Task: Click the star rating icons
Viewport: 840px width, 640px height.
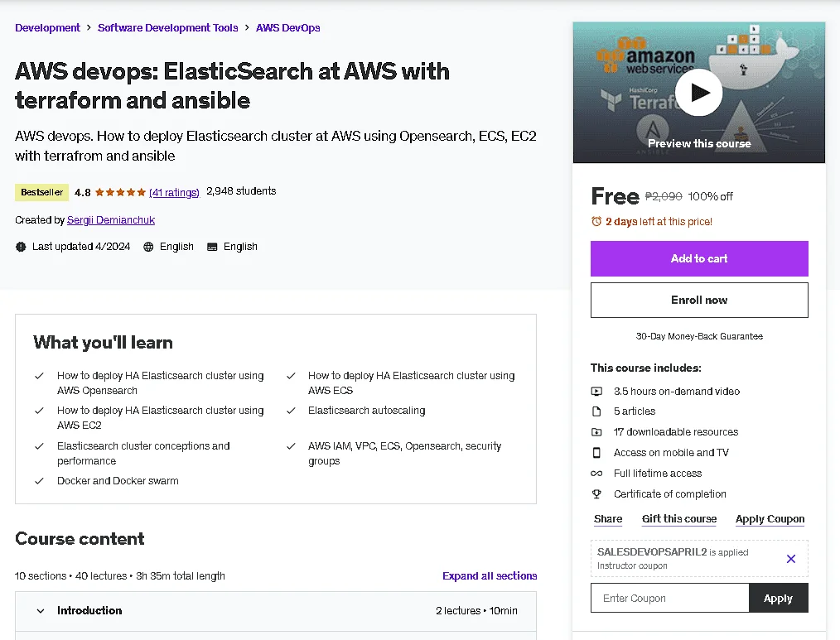Action: coord(120,192)
